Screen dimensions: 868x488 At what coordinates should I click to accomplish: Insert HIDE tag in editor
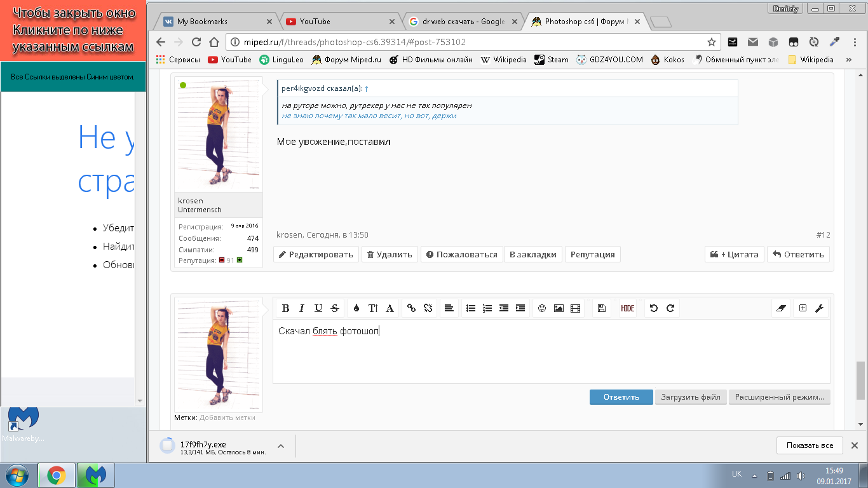click(627, 308)
